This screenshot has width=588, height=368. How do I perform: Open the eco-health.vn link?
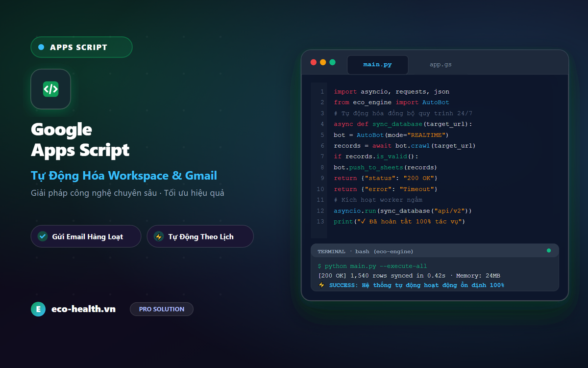pyautogui.click(x=83, y=309)
